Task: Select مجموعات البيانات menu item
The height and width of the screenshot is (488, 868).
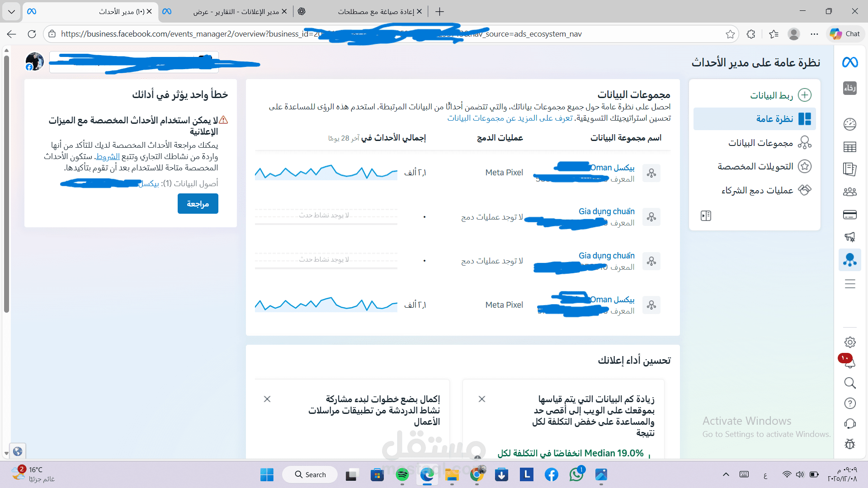Action: tap(760, 143)
